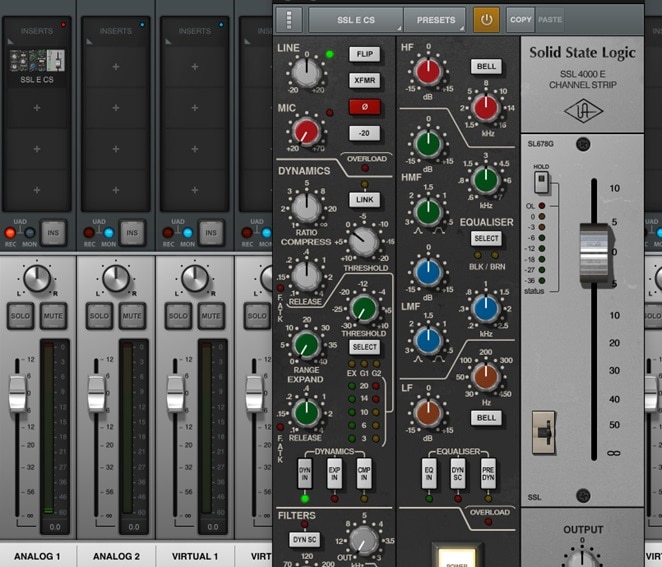Click the Analog 1 pan knob
The height and width of the screenshot is (567, 662).
coord(37,278)
